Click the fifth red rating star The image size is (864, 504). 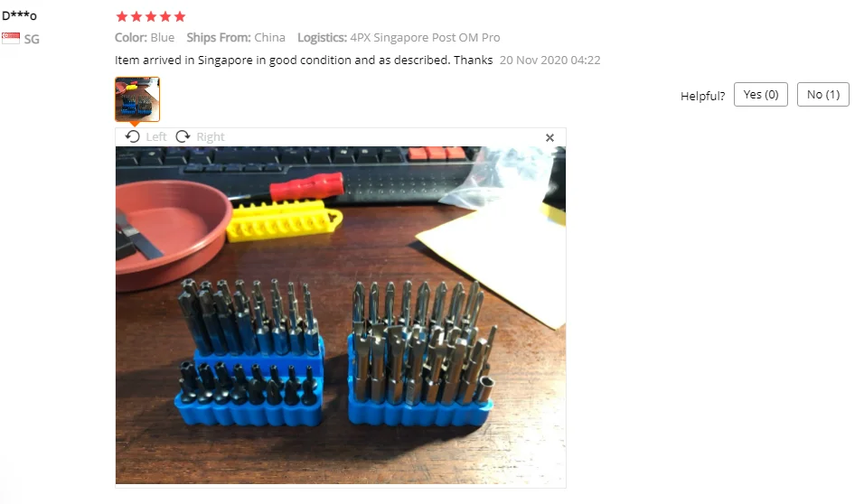180,16
